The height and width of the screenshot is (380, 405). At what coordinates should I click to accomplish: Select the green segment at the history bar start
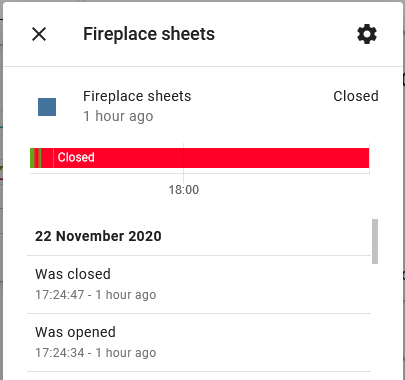32,158
